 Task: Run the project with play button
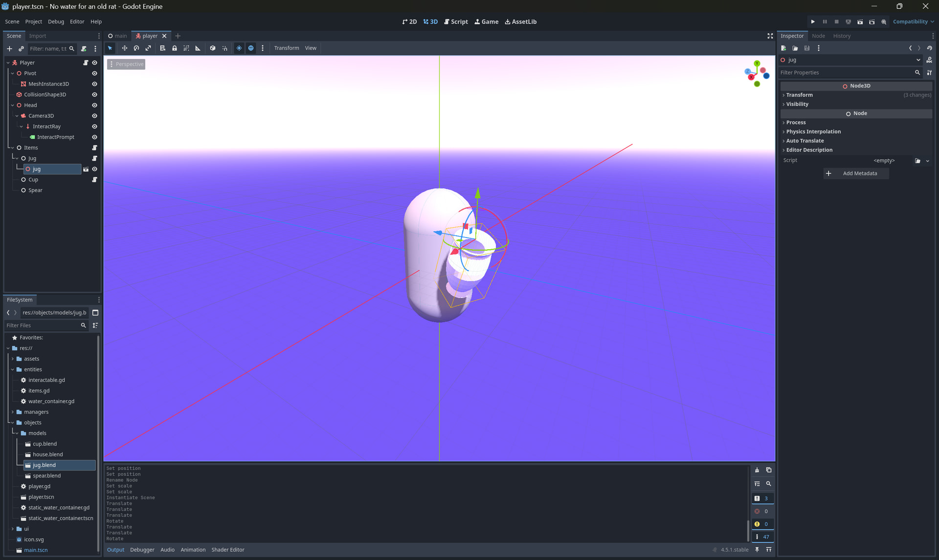tap(813, 22)
